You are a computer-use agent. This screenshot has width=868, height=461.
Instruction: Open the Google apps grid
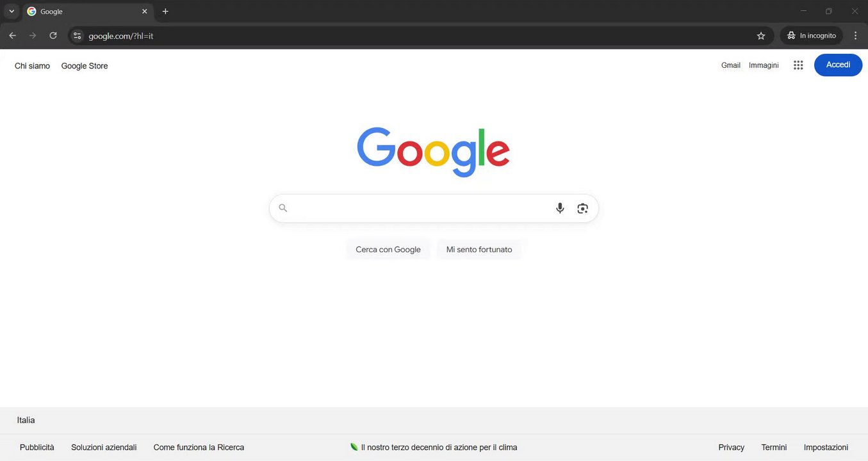click(x=798, y=65)
